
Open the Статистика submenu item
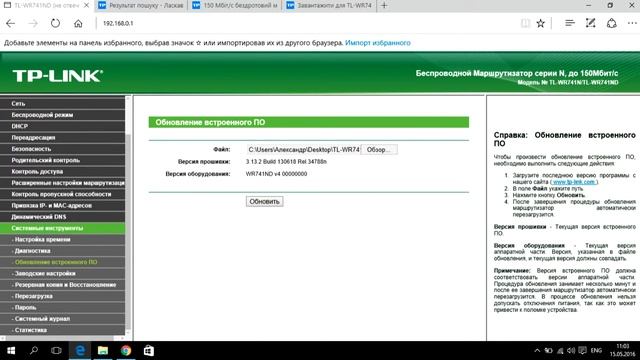coord(62,330)
